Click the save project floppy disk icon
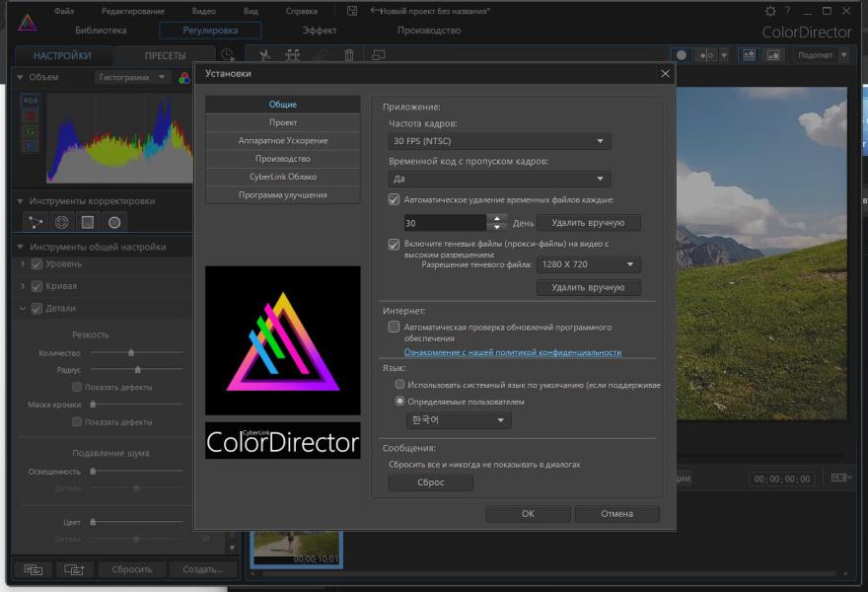The height and width of the screenshot is (592, 868). pyautogui.click(x=352, y=11)
